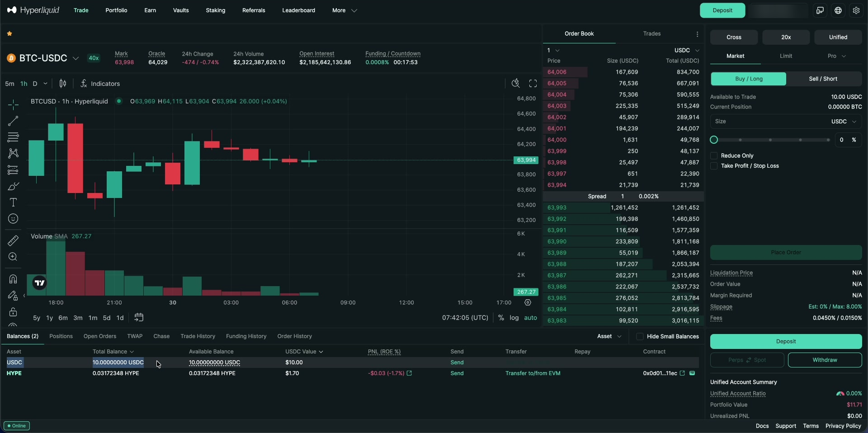868x433 pixels.
Task: Open the emoji icons tool
Action: (13, 219)
